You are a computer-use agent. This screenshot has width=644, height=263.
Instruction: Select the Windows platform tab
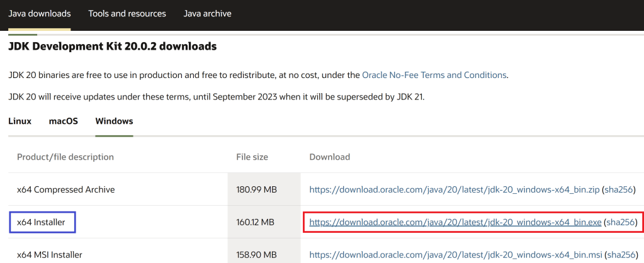(114, 121)
